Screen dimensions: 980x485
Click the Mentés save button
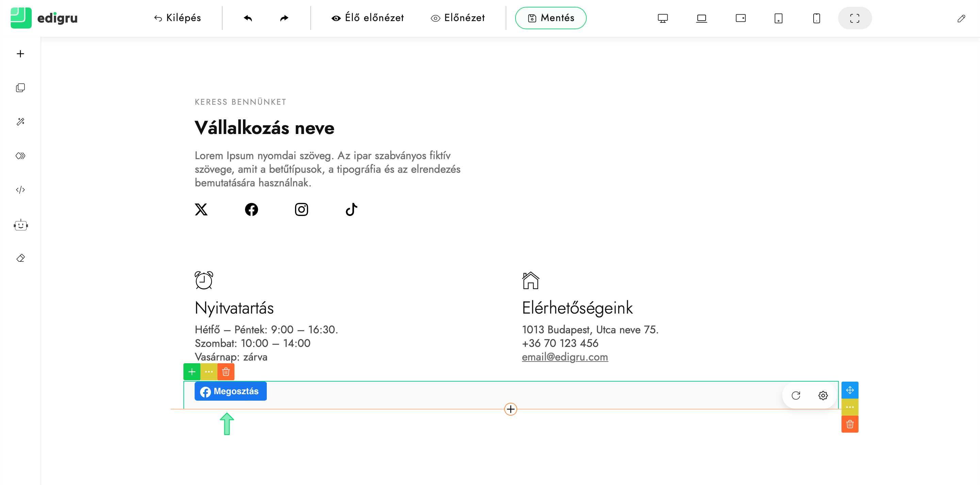tap(551, 18)
